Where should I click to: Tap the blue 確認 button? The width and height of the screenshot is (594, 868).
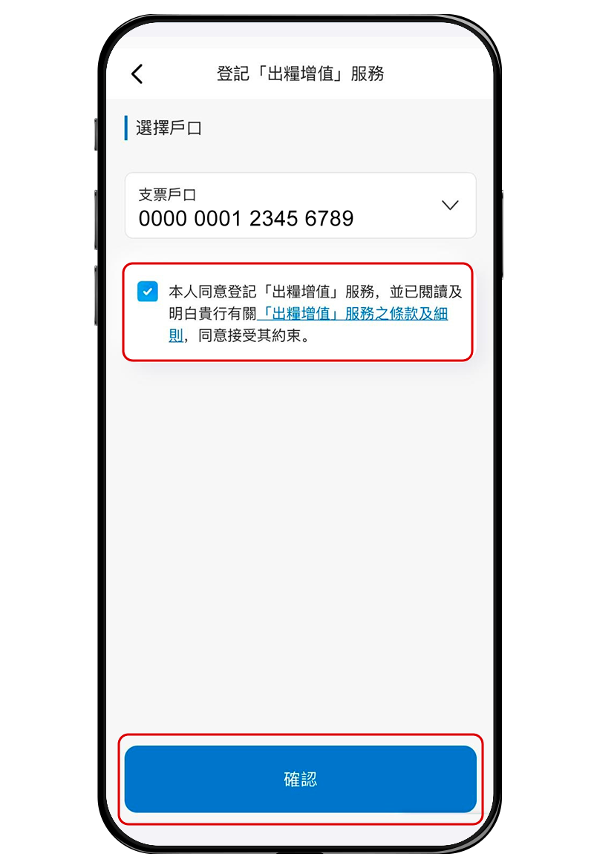point(300,779)
